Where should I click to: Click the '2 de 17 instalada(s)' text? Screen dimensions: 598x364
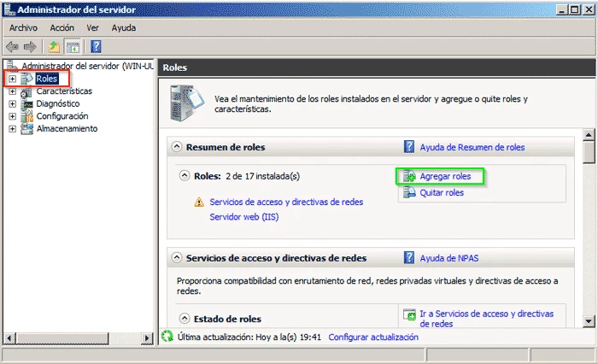[x=263, y=176]
